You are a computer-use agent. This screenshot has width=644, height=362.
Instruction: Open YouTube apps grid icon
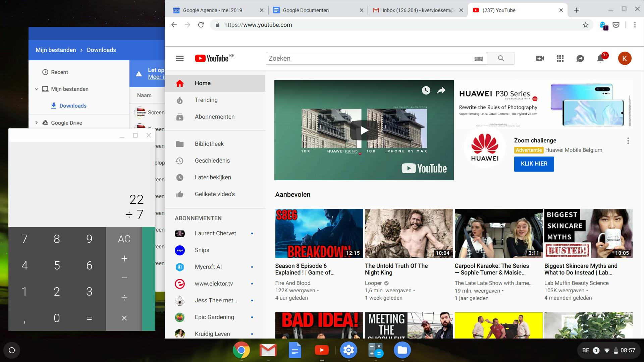(x=560, y=58)
